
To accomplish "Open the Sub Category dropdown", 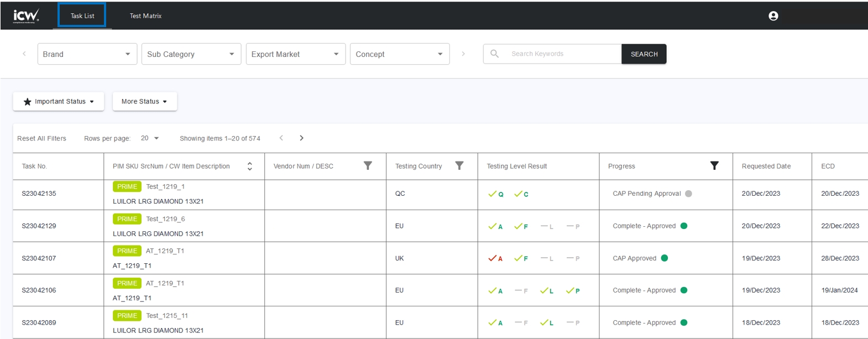I will point(191,54).
